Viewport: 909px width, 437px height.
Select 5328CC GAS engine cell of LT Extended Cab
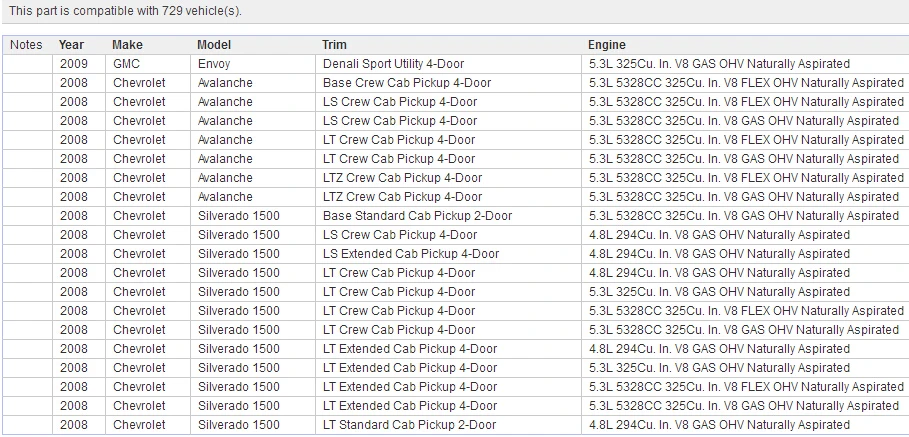pyautogui.click(x=744, y=406)
